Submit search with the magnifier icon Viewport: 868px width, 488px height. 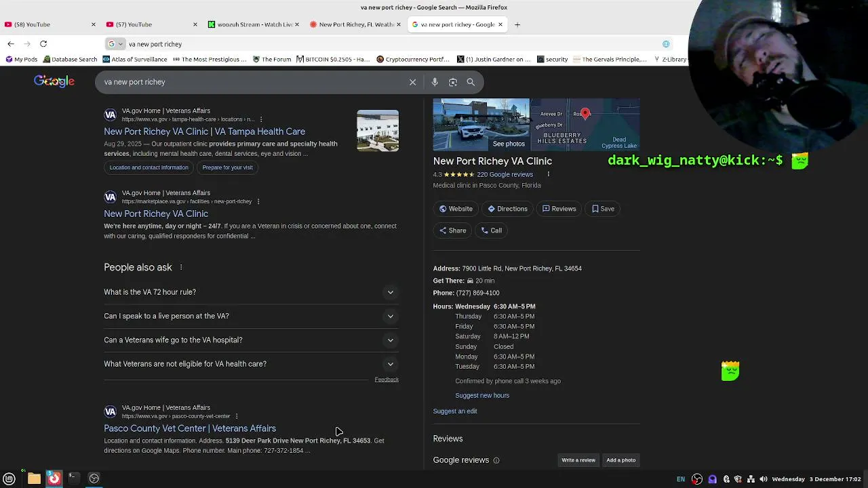pyautogui.click(x=471, y=82)
